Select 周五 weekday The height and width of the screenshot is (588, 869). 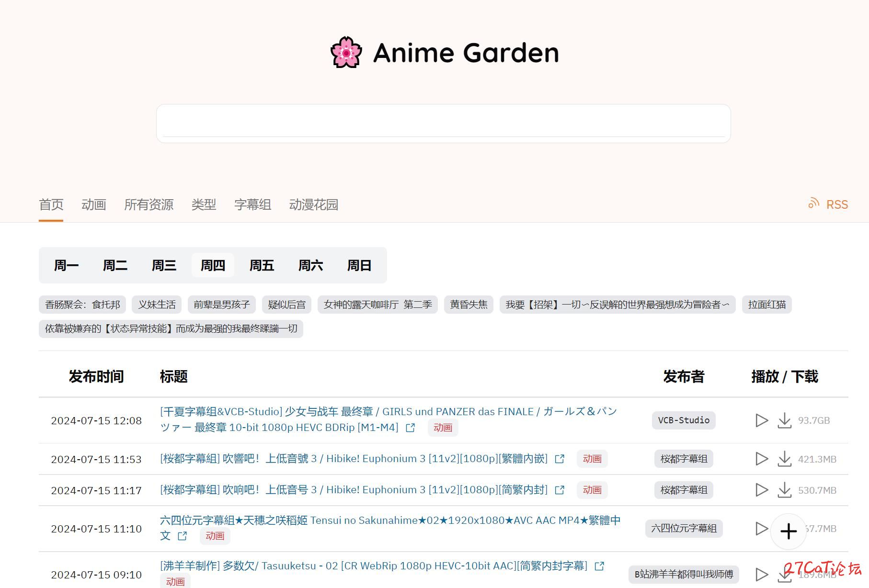(262, 265)
